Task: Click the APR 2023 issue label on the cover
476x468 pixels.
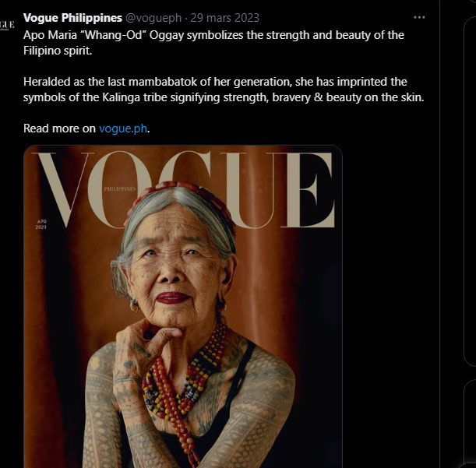Action: (41, 224)
